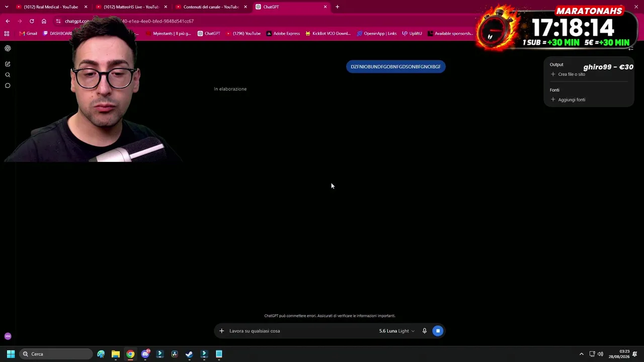Viewport: 644px width, 362px height.
Task: Open the chats bubble icon in the sidebar
Action: point(8,85)
